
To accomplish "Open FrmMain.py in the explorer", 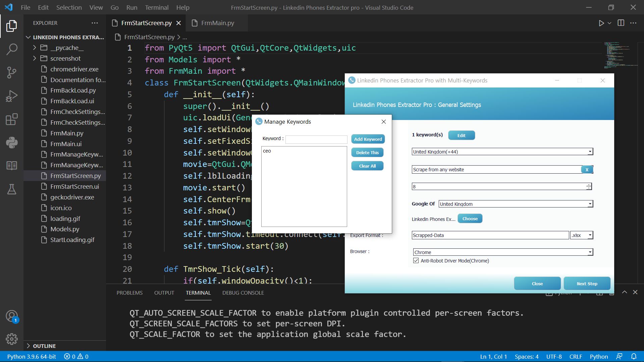I will 67,133.
